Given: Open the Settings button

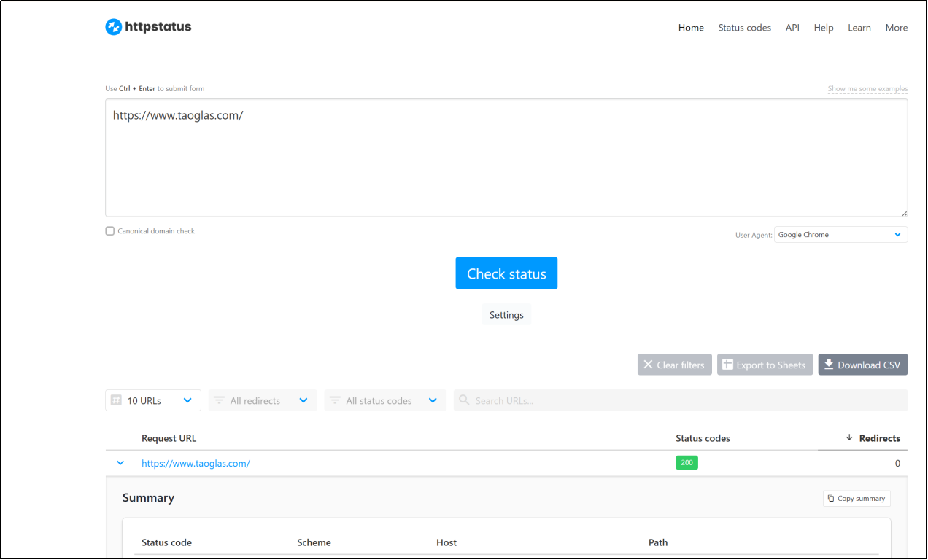Looking at the screenshot, I should (506, 315).
